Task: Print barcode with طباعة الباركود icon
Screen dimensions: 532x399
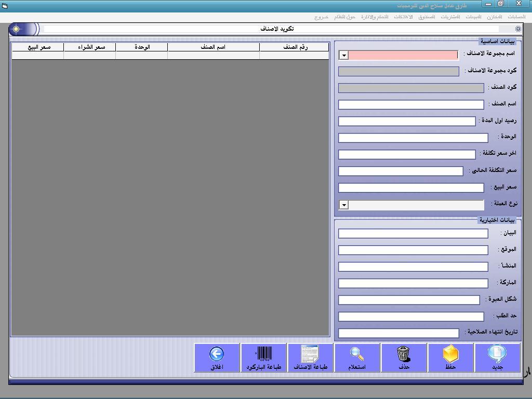Action: pos(263,357)
